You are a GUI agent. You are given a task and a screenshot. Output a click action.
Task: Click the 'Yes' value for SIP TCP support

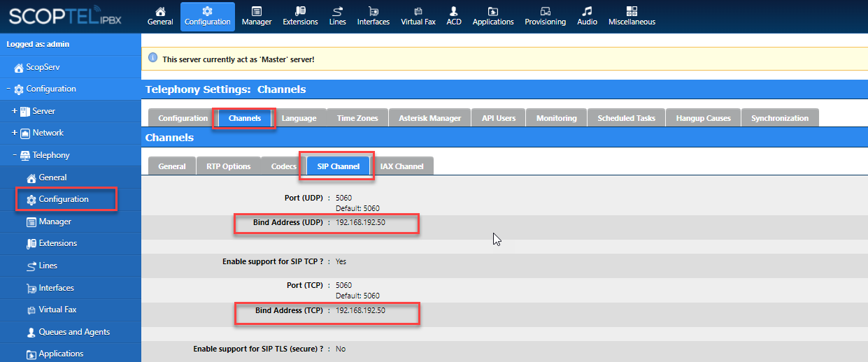[341, 261]
